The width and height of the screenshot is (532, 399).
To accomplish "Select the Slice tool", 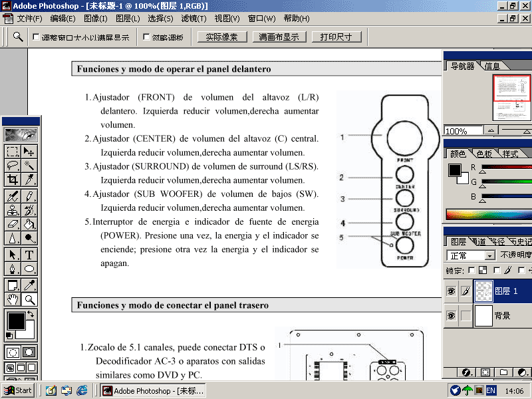I will [29, 180].
